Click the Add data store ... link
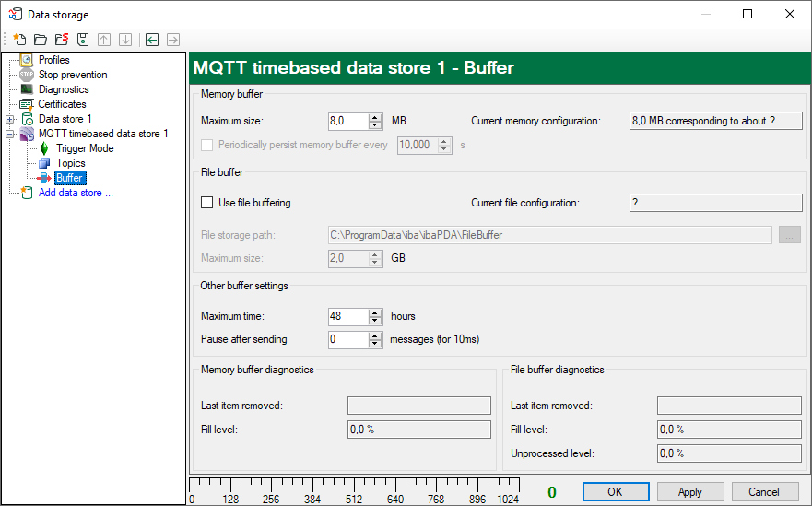 [x=76, y=193]
